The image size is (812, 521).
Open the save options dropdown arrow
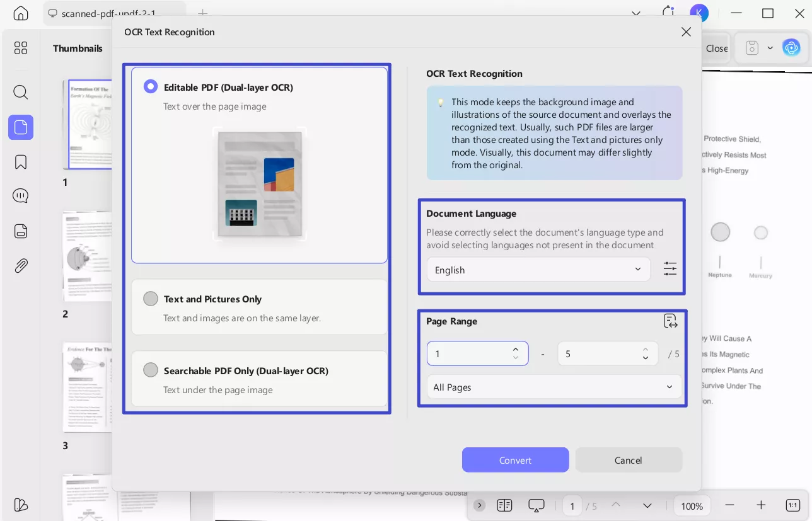point(770,48)
